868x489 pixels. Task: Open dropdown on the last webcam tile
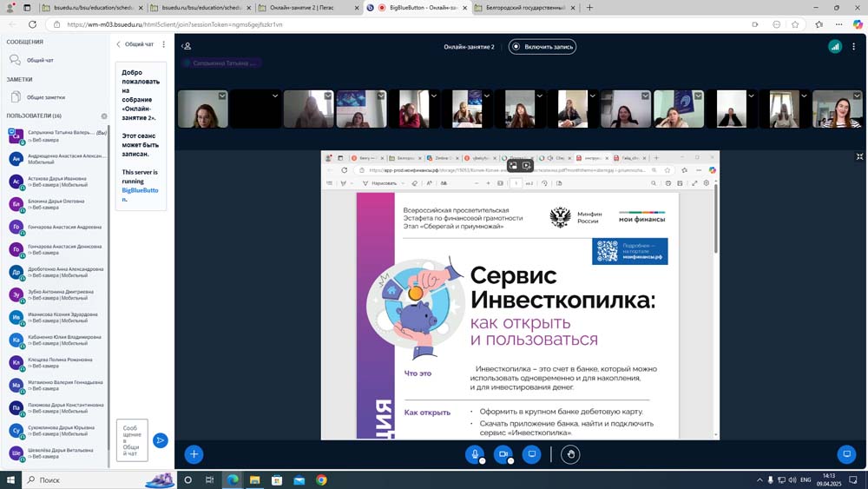click(857, 96)
